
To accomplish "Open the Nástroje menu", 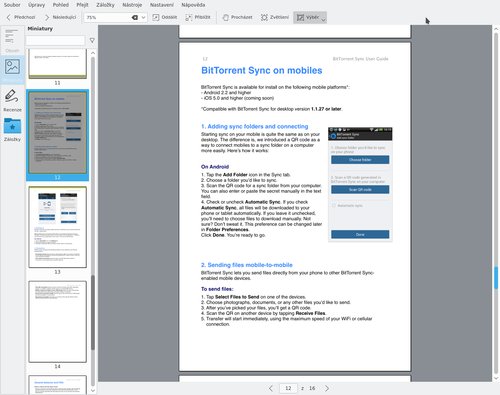I will click(132, 5).
